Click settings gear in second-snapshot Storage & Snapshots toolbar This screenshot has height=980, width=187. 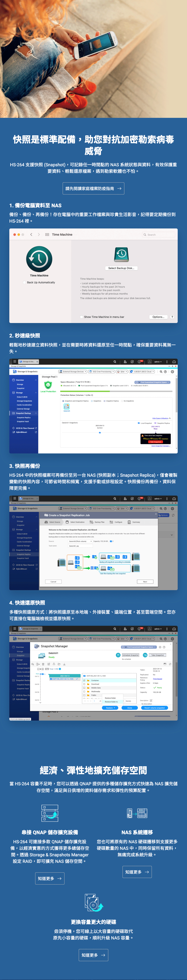click(x=172, y=372)
